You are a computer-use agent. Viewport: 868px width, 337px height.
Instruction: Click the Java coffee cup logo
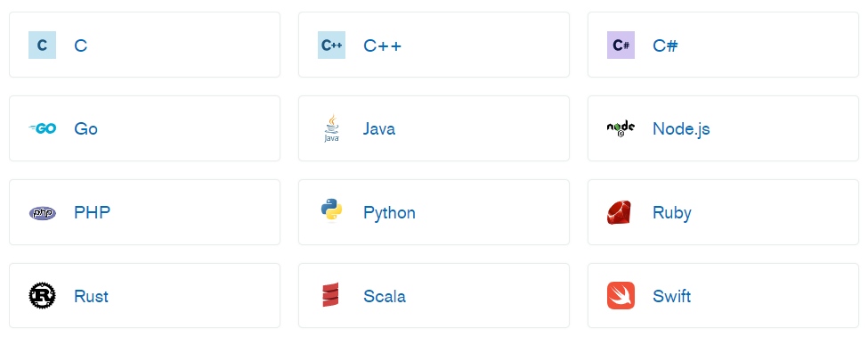[x=331, y=128]
